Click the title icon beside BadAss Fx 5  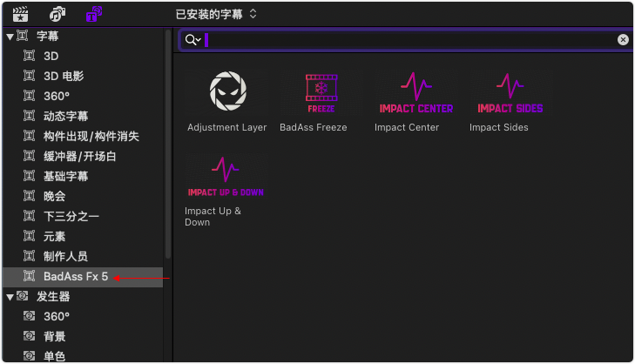tap(29, 276)
